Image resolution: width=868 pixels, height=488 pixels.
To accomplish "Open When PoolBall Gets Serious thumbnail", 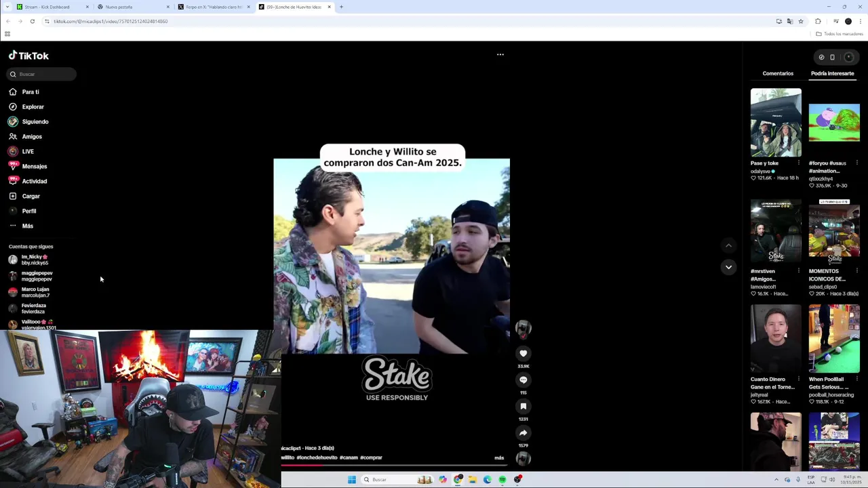I will (834, 338).
